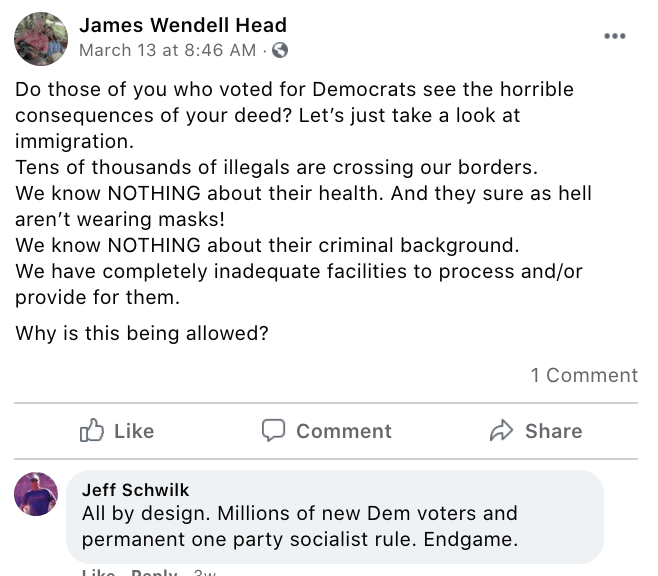658x576 pixels.
Task: Expand the 1 Comment count link
Action: click(x=584, y=375)
